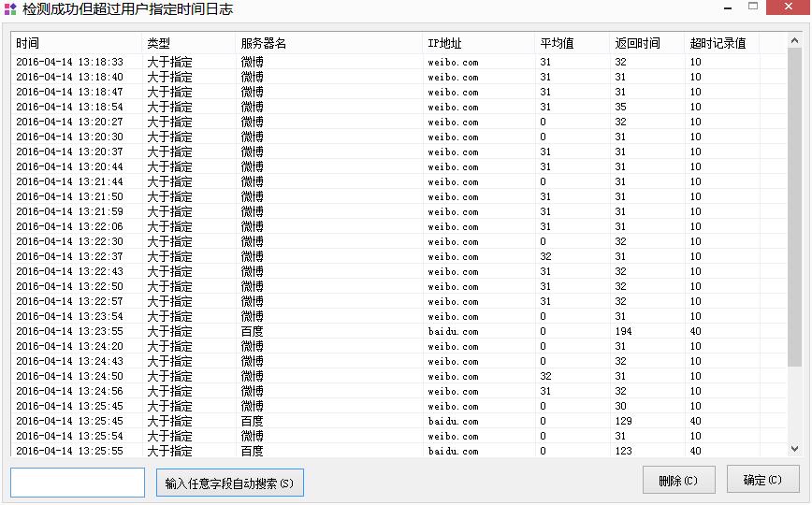Click average value 32 in 13:22:37 row
Image resolution: width=812 pixels, height=505 pixels.
(545, 256)
